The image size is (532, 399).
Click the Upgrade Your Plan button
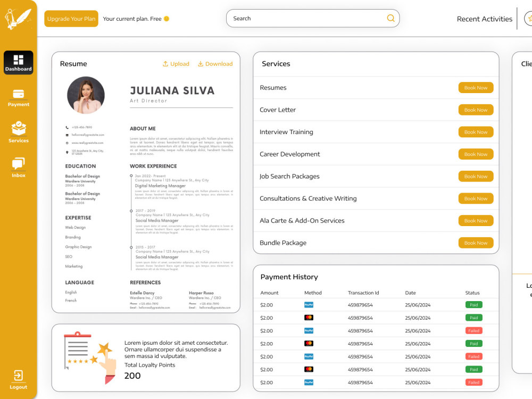[71, 19]
